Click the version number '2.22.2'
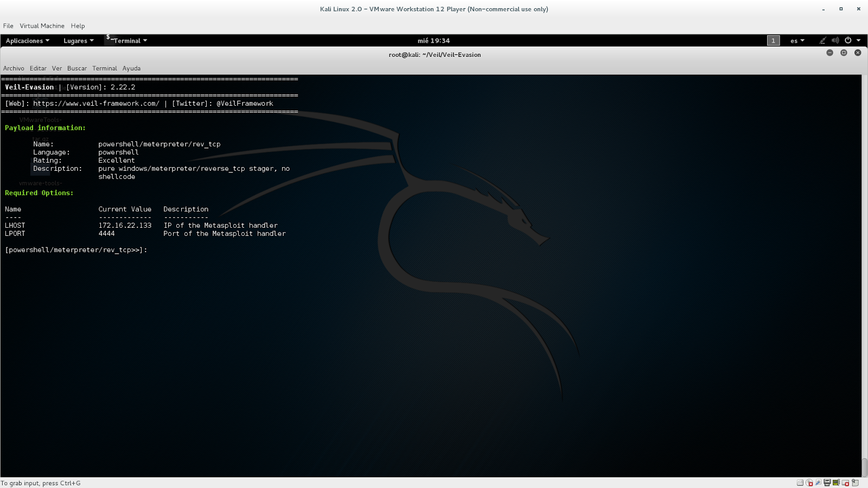 pyautogui.click(x=123, y=87)
